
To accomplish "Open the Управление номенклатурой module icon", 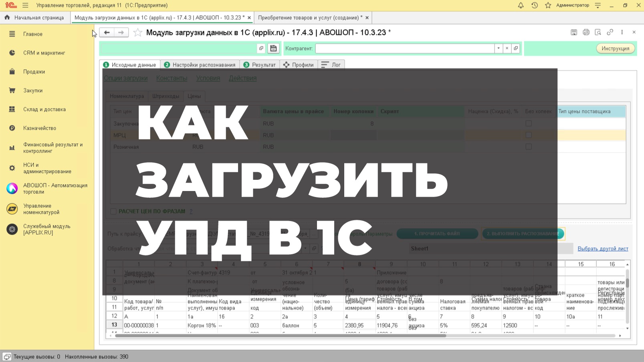I will [12, 209].
